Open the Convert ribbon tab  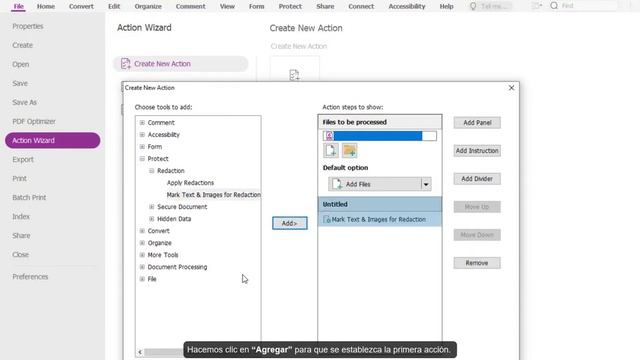pos(81,6)
